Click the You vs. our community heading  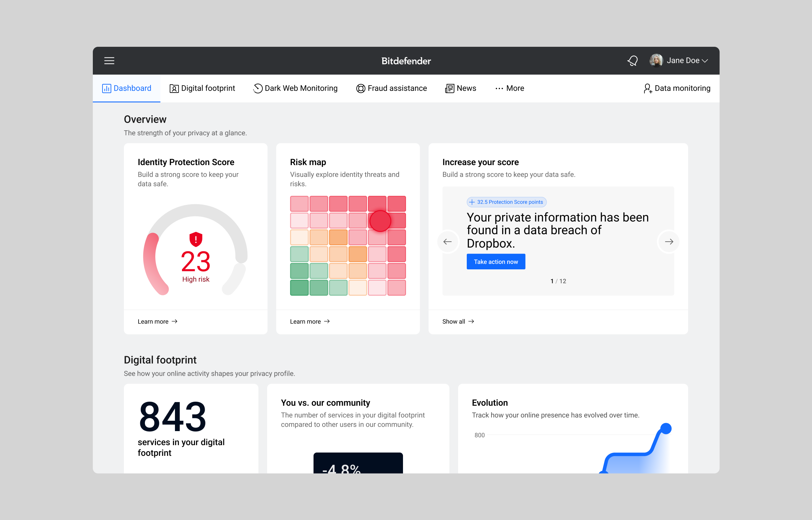(x=325, y=403)
